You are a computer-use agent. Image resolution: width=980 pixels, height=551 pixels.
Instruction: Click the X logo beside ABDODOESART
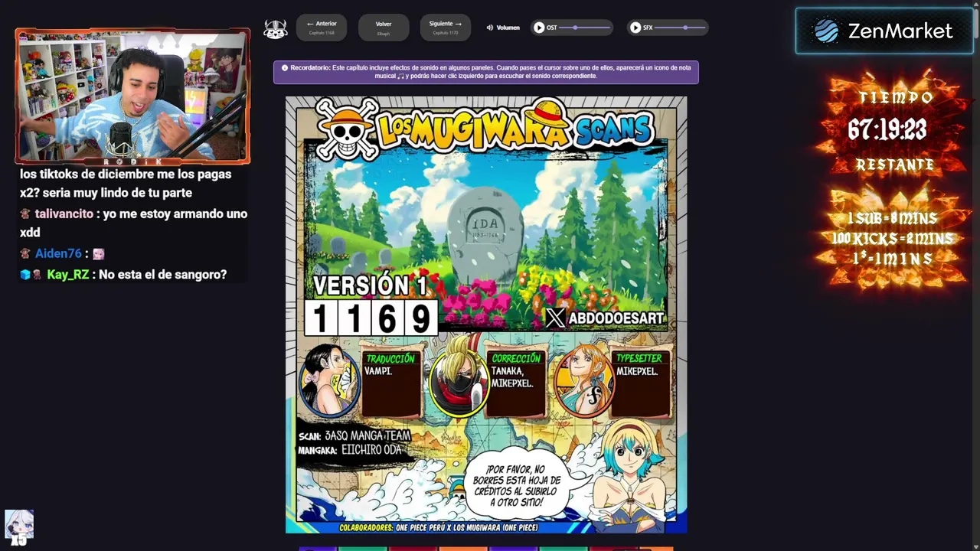pyautogui.click(x=555, y=318)
